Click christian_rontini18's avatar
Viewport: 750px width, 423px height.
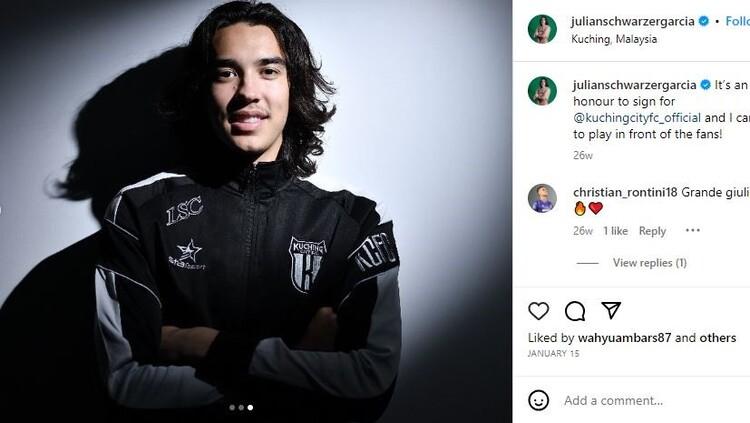tap(542, 198)
